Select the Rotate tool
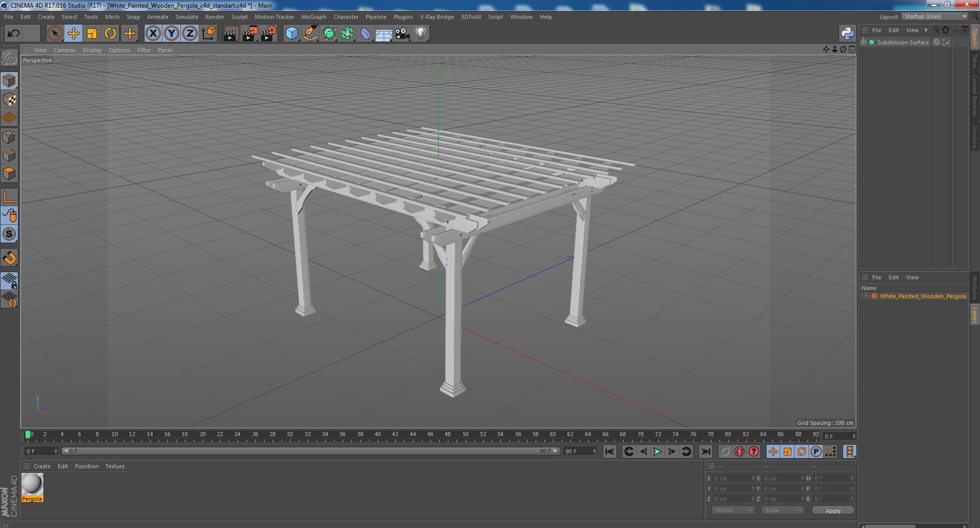The image size is (980, 528). 110,34
